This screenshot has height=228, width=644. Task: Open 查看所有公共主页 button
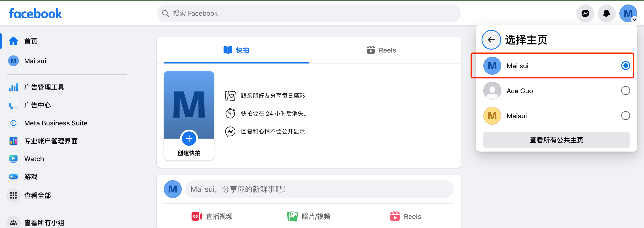pyautogui.click(x=556, y=140)
